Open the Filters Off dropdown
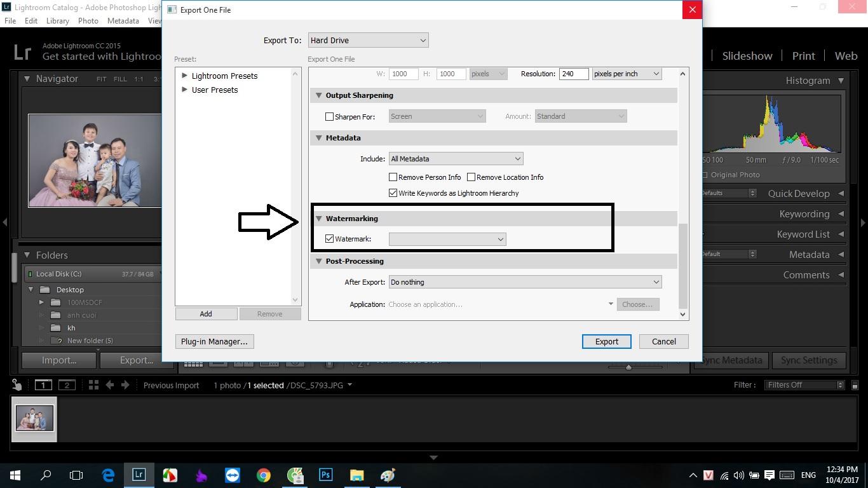868x488 pixels. pyautogui.click(x=804, y=384)
